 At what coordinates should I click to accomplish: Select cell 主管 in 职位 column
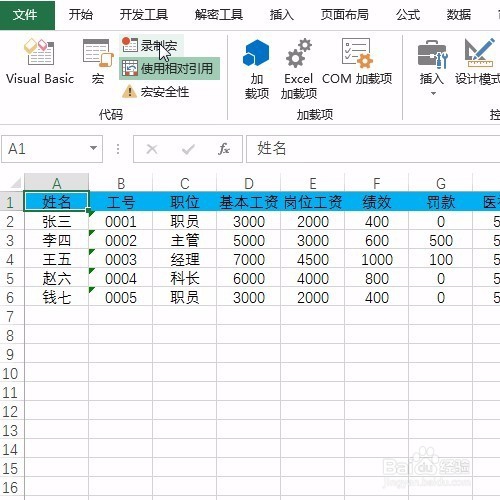[x=185, y=240]
